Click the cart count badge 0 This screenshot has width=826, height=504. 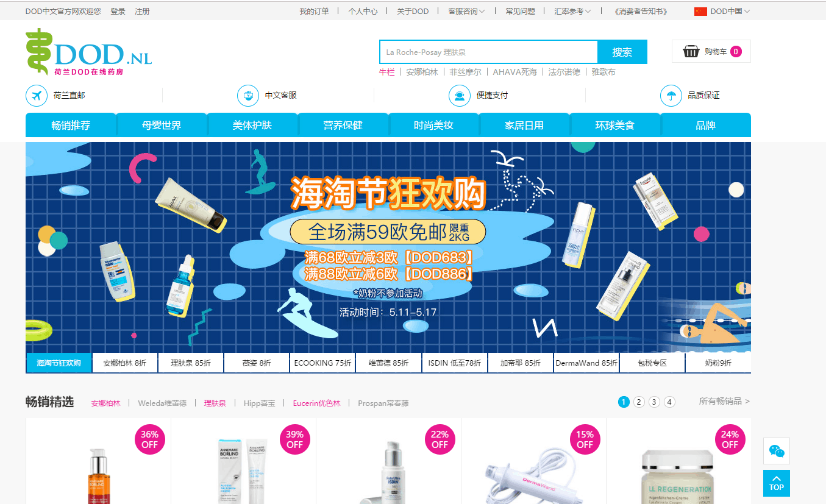click(x=736, y=52)
